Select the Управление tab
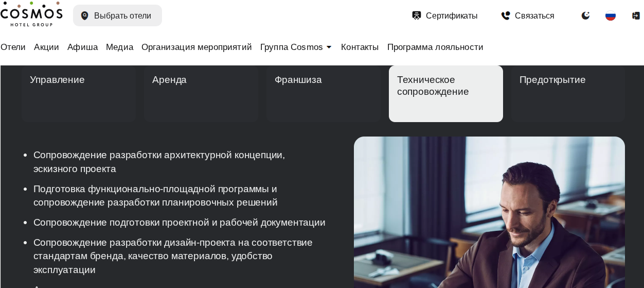 (x=79, y=93)
